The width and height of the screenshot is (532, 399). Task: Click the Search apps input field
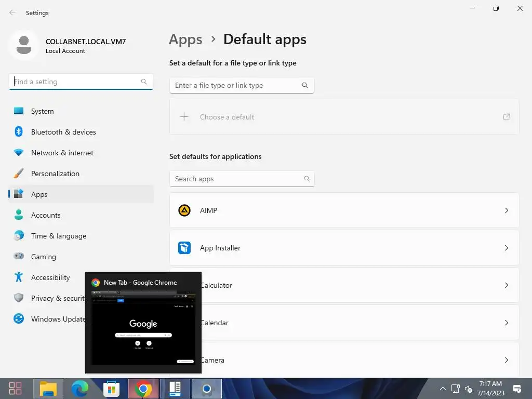click(242, 179)
